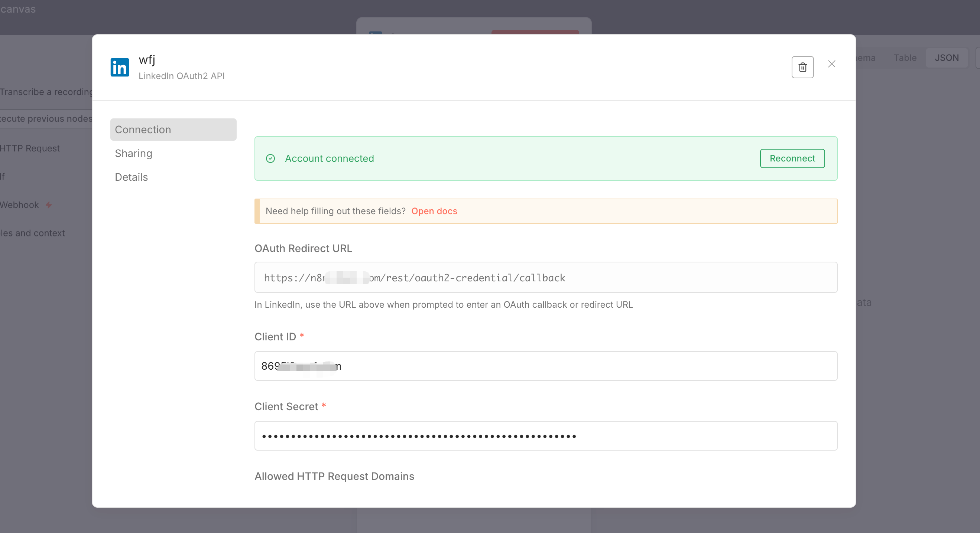Click the trash delete credential icon
This screenshot has height=533, width=980.
pos(802,67)
